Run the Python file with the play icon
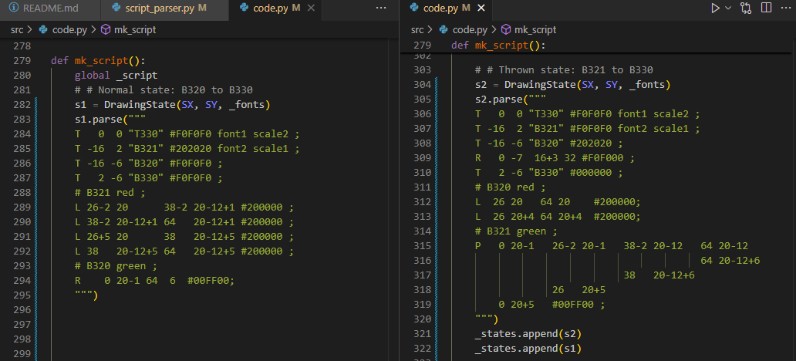Viewport: 796px width, 361px height. [715, 8]
